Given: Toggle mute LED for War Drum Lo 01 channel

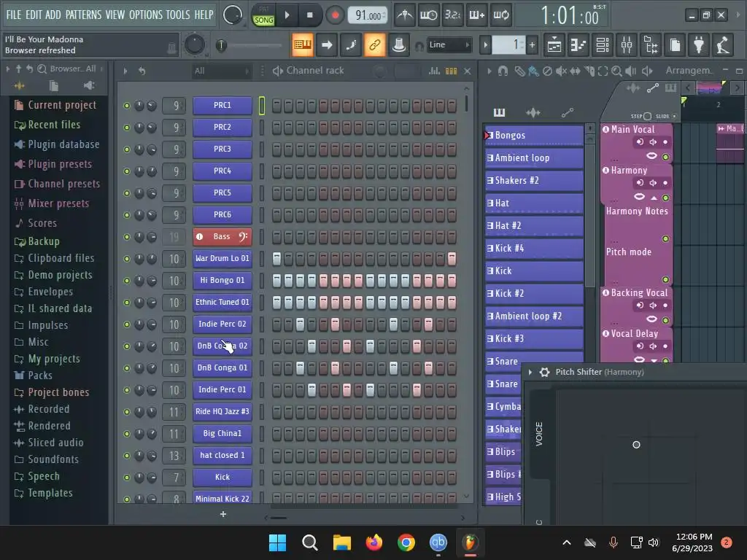Looking at the screenshot, I should click(127, 259).
